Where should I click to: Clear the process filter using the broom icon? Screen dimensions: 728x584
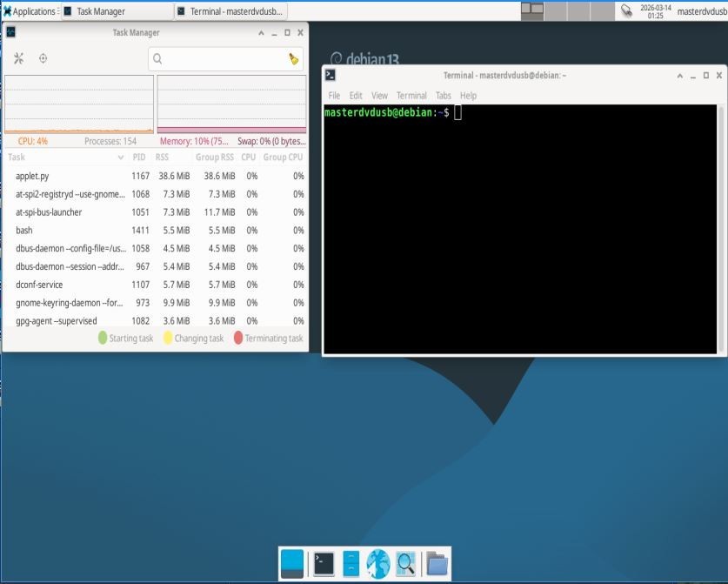click(293, 59)
